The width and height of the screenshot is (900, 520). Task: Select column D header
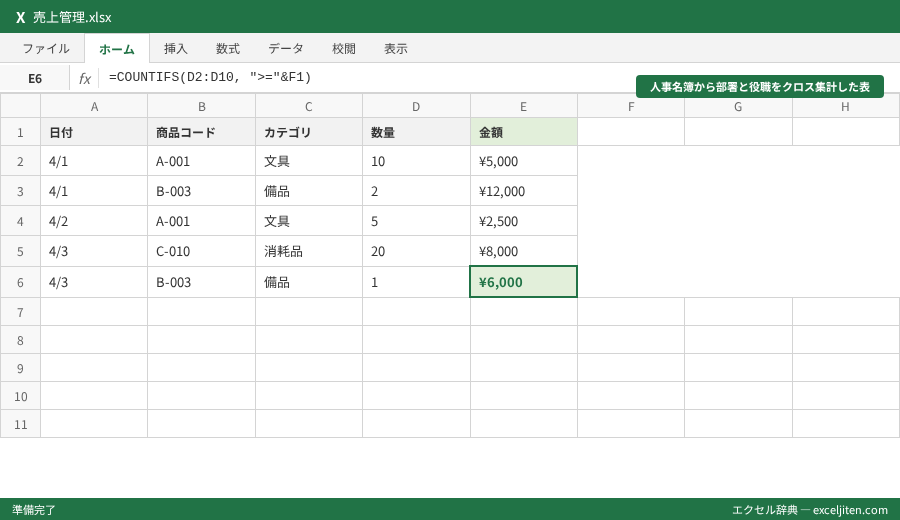coord(416,106)
